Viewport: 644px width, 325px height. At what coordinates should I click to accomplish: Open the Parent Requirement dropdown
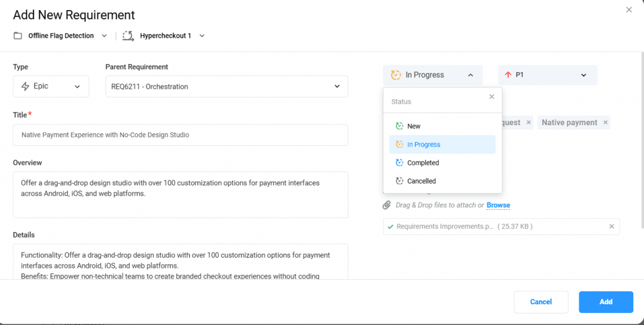[226, 86]
